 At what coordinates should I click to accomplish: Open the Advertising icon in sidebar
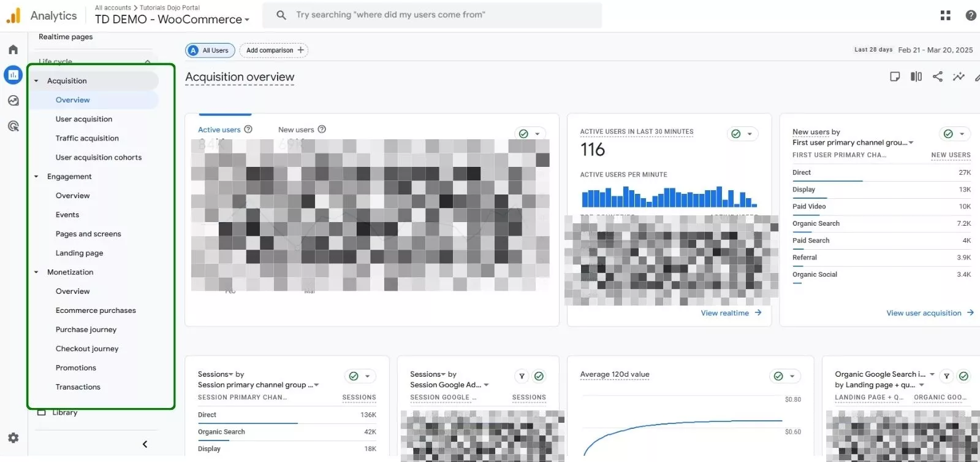13,126
